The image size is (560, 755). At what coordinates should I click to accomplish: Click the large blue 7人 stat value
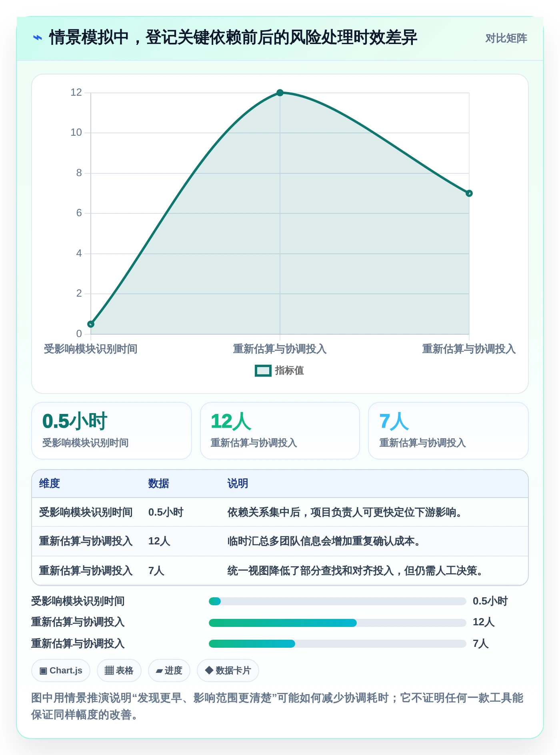(x=394, y=421)
